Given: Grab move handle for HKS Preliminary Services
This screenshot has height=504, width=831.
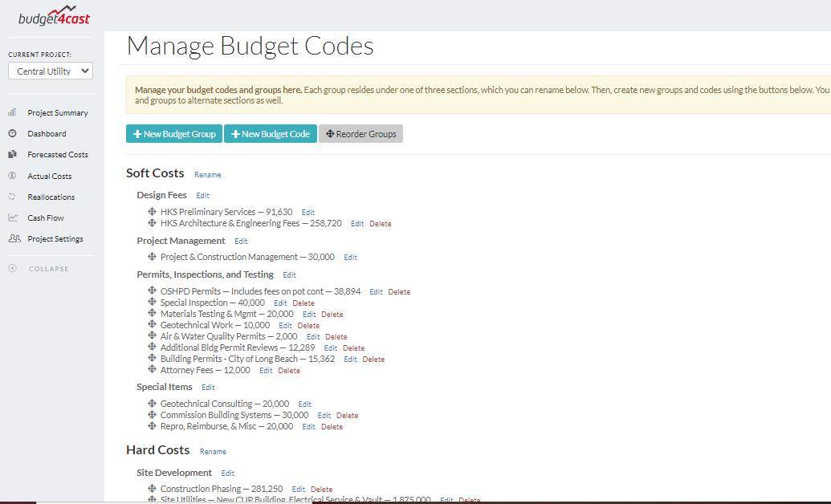Looking at the screenshot, I should click(x=152, y=211).
